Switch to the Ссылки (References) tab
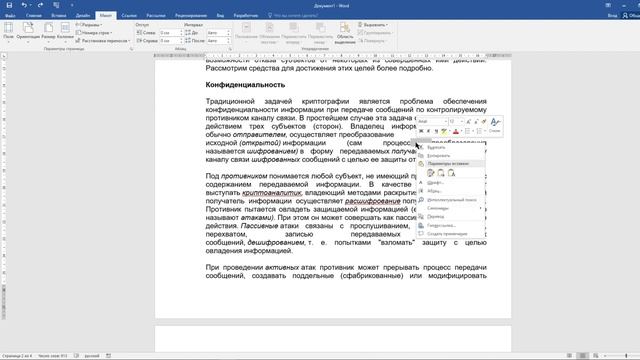The image size is (640, 360). point(129,16)
